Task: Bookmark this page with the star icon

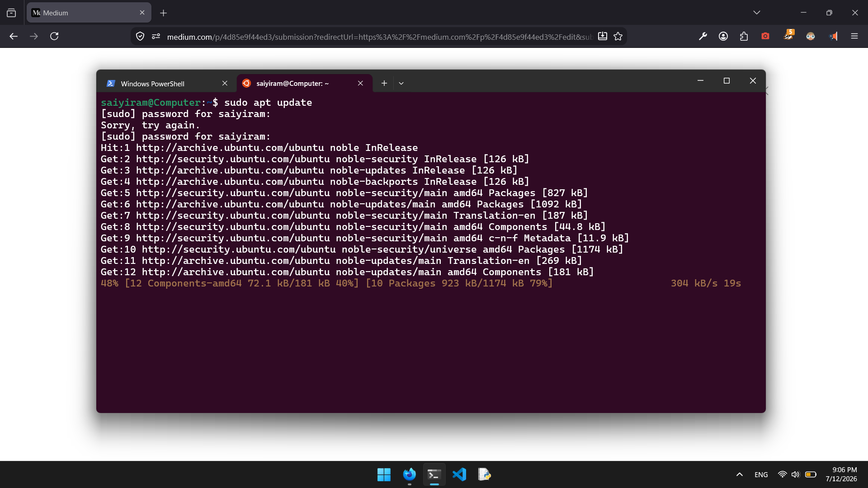Action: click(x=618, y=36)
